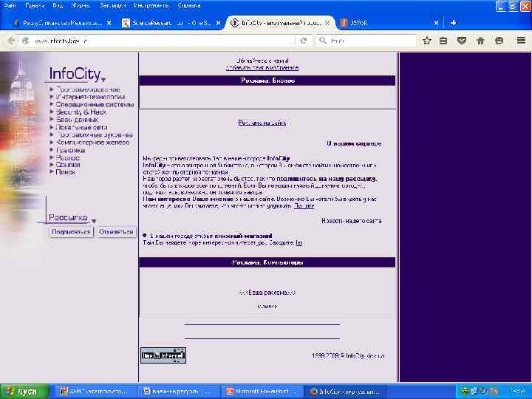Open the Справка menu
532x399 pixels.
pyautogui.click(x=189, y=5)
